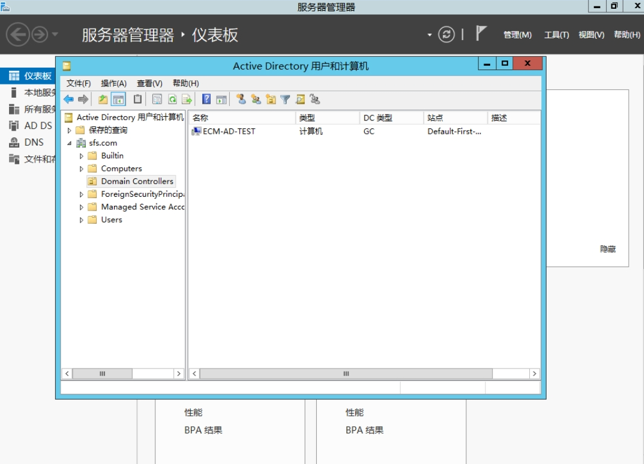Click list pane scroll right arrow
Screen dimensions: 644x464
pos(534,374)
